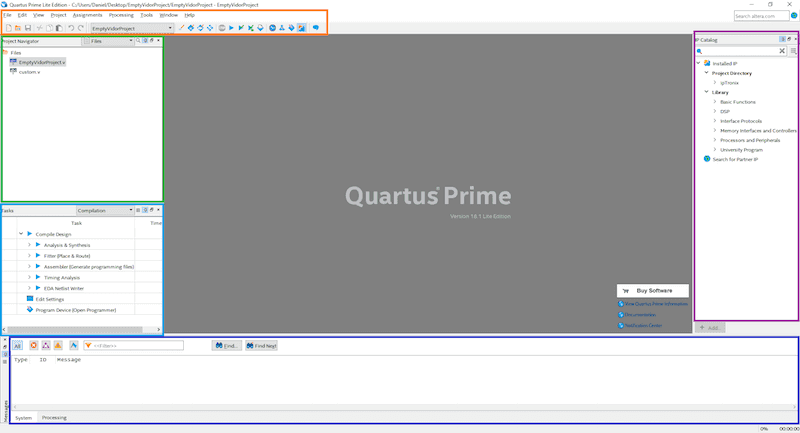Click the messages Filter input field

(136, 345)
